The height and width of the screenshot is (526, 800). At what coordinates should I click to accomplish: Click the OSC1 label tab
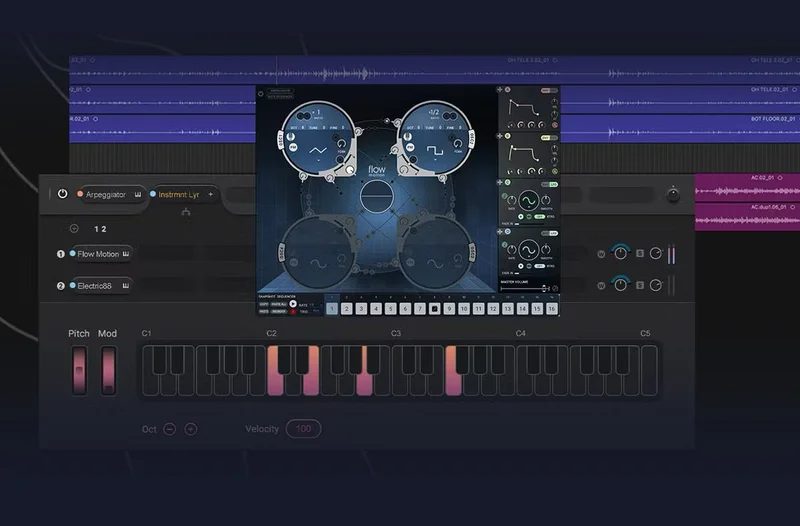tap(280, 139)
